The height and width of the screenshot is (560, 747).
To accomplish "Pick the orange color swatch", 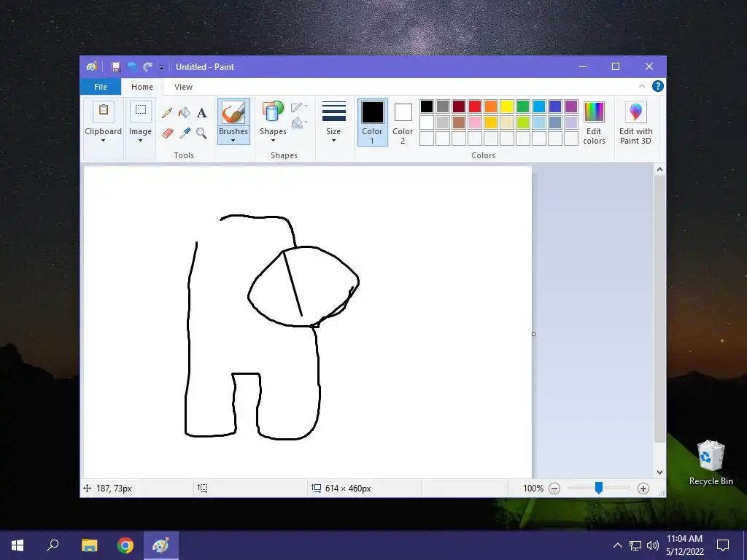I will pos(491,106).
